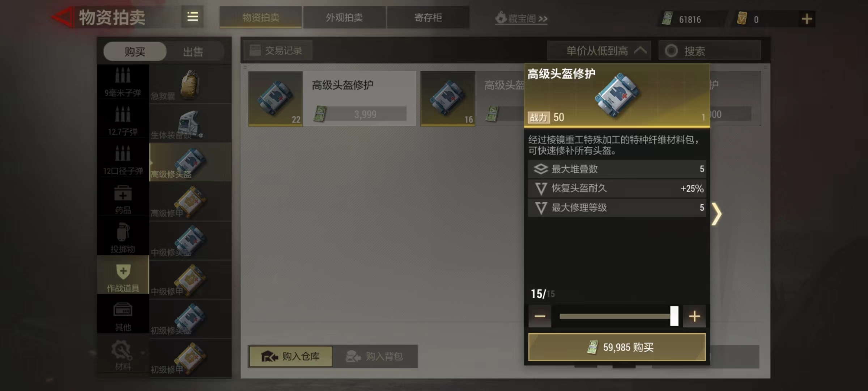
Task: Toggle to the 出售 sell mode
Action: pyautogui.click(x=193, y=52)
